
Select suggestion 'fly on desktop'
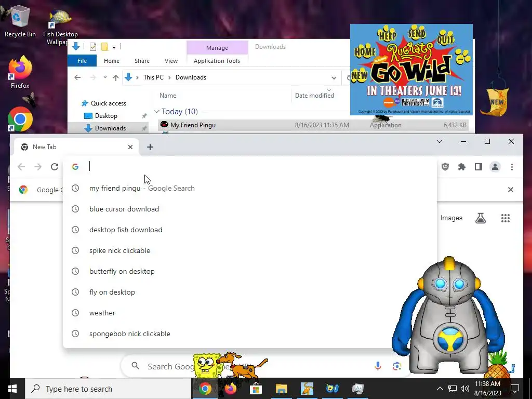[x=250, y=292]
